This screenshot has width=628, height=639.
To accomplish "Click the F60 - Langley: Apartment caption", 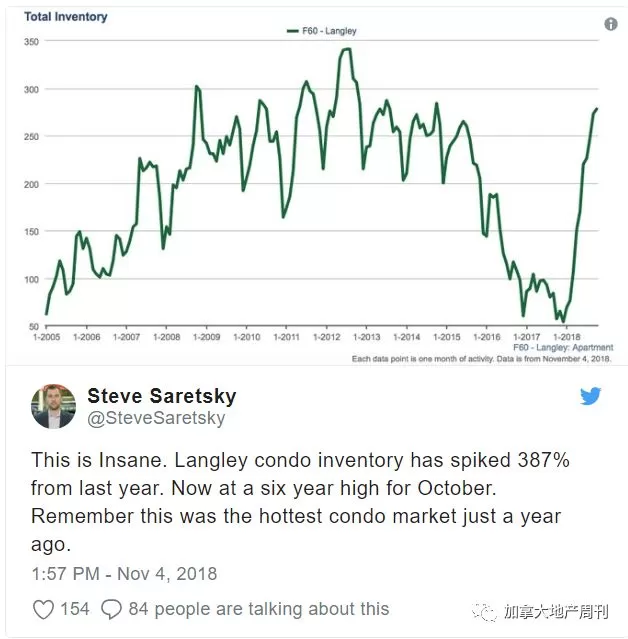I will point(563,348).
